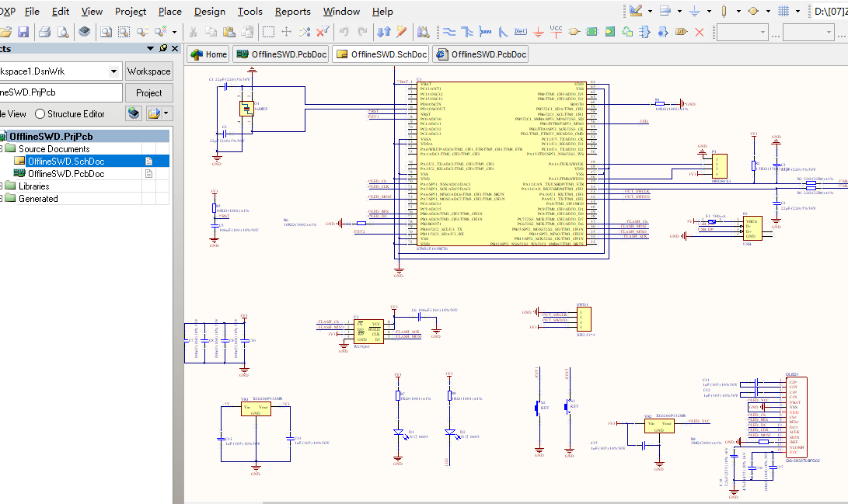
Task: Select the Place Sheet Entry tool
Action: click(x=610, y=32)
